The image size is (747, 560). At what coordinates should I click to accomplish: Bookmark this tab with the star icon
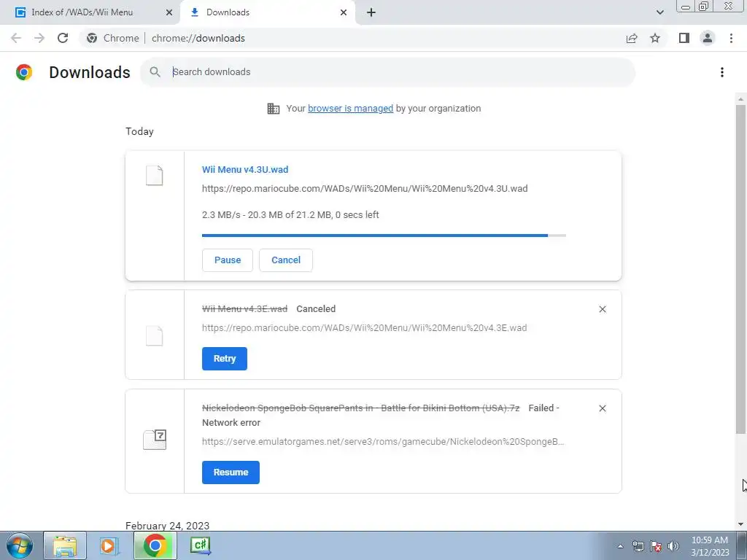click(655, 38)
